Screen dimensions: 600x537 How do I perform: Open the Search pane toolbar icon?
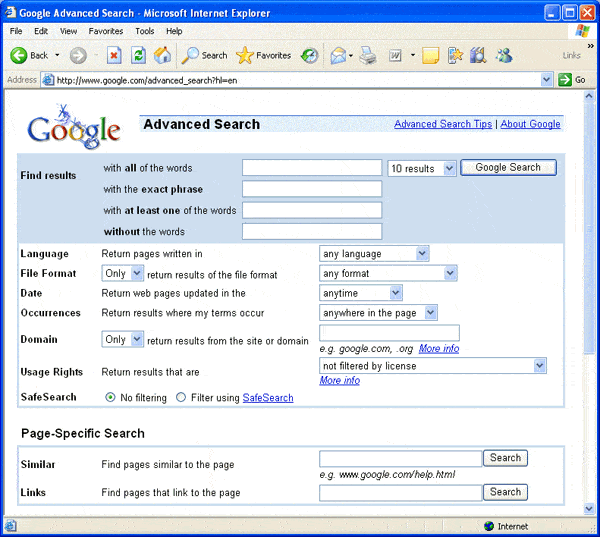[190, 55]
